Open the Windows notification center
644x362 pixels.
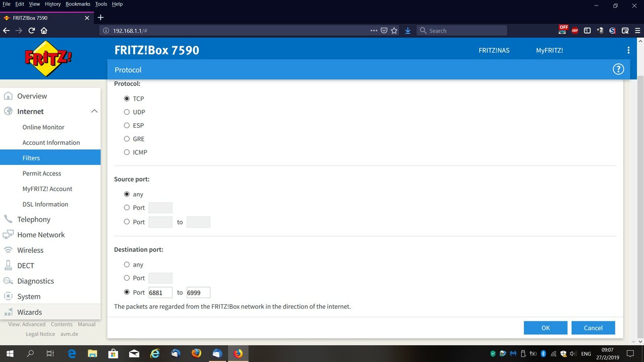(630, 353)
